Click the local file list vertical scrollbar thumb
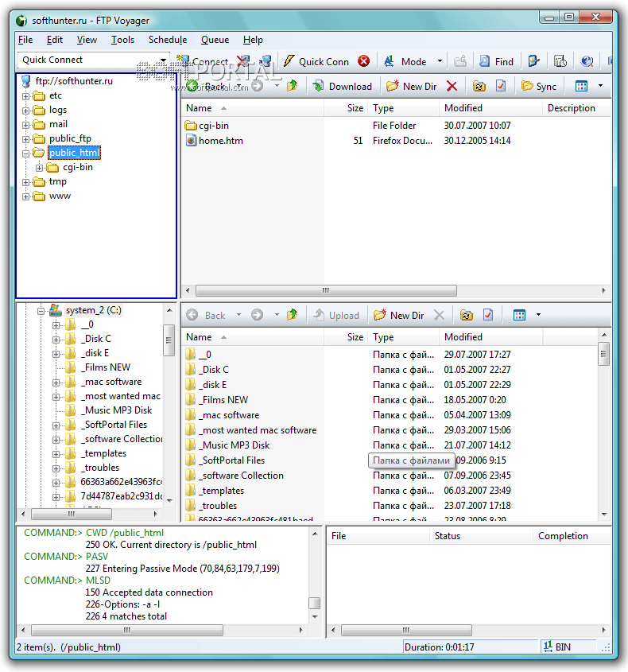This screenshot has width=628, height=672. click(603, 354)
